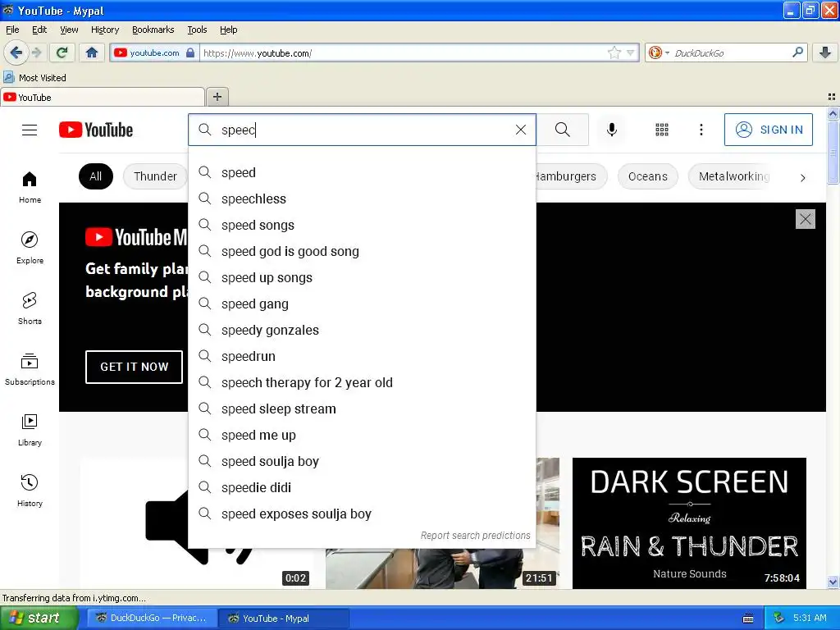Open the Most Visited bookmarks folder
The image size is (840, 630).
coord(35,78)
